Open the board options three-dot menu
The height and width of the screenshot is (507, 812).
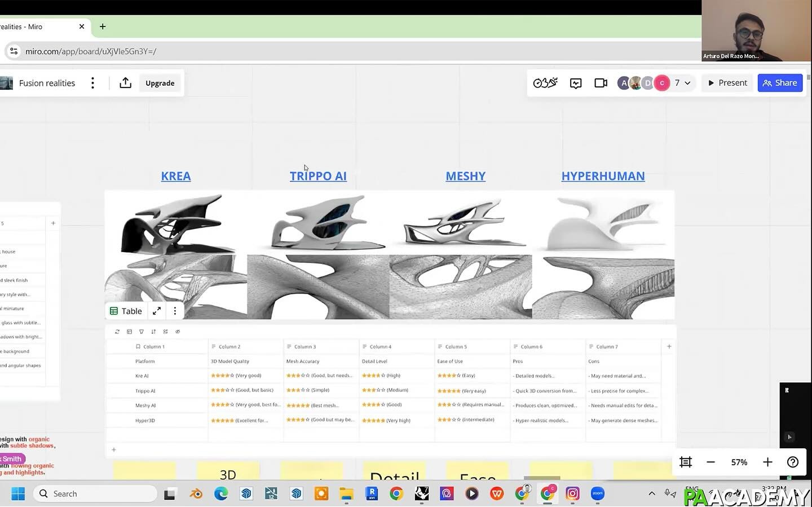coord(93,83)
